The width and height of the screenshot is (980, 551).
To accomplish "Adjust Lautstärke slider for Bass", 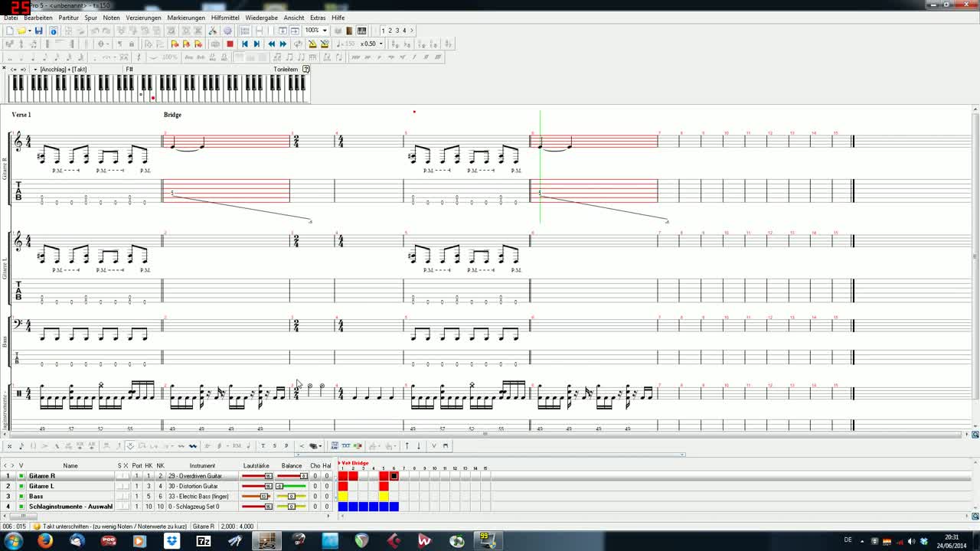I will tap(257, 496).
